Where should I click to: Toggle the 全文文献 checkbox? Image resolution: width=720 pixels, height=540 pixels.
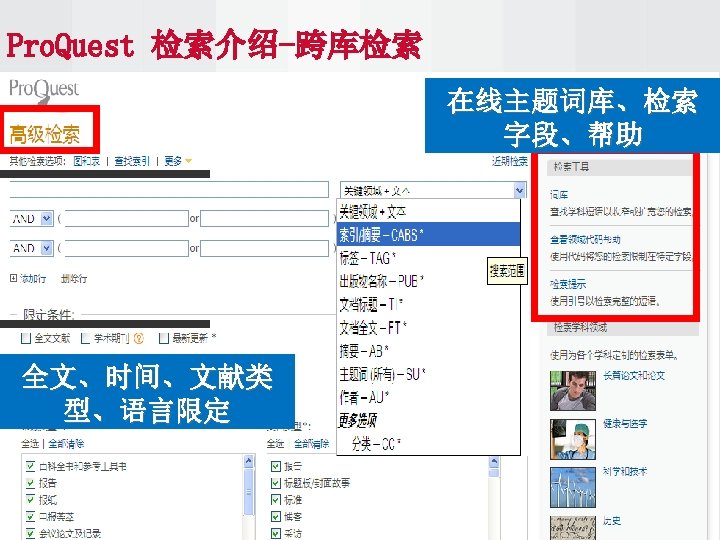pos(26,339)
